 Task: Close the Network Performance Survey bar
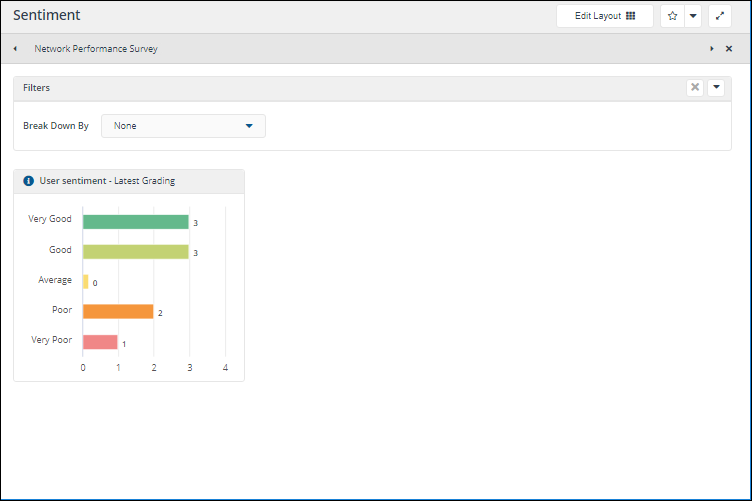pyautogui.click(x=729, y=48)
